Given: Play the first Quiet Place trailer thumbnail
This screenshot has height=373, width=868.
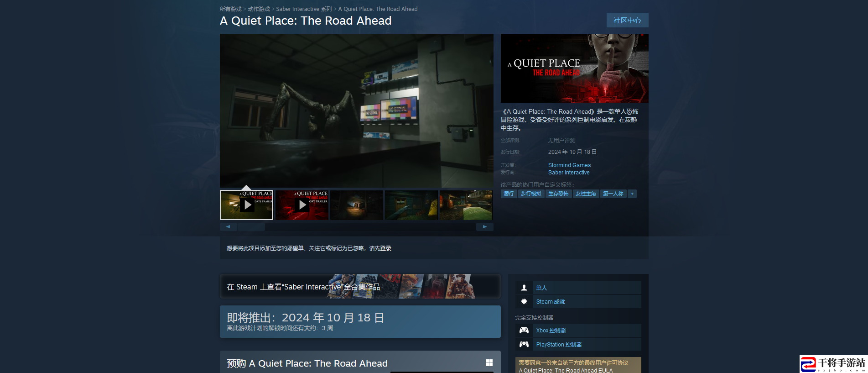Looking at the screenshot, I should [x=246, y=205].
